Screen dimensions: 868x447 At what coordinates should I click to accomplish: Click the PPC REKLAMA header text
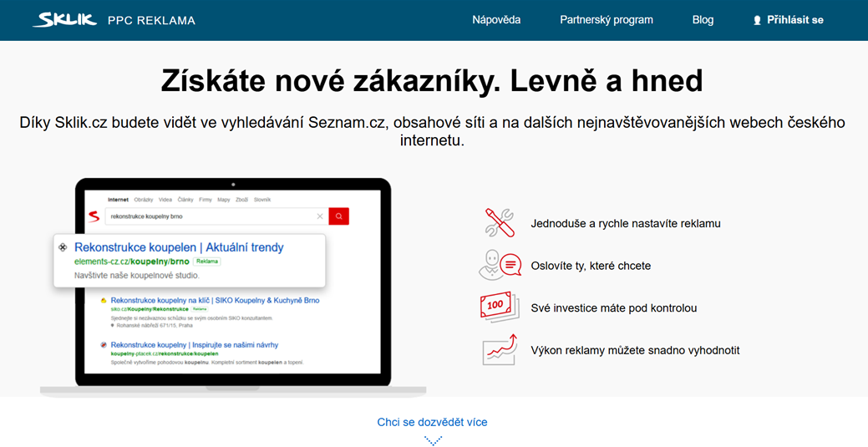tap(151, 21)
